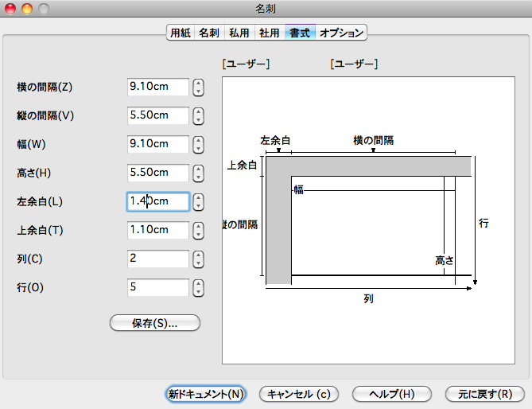Click the 左余白(L) stepper control
This screenshot has width=532, height=409.
[199, 201]
